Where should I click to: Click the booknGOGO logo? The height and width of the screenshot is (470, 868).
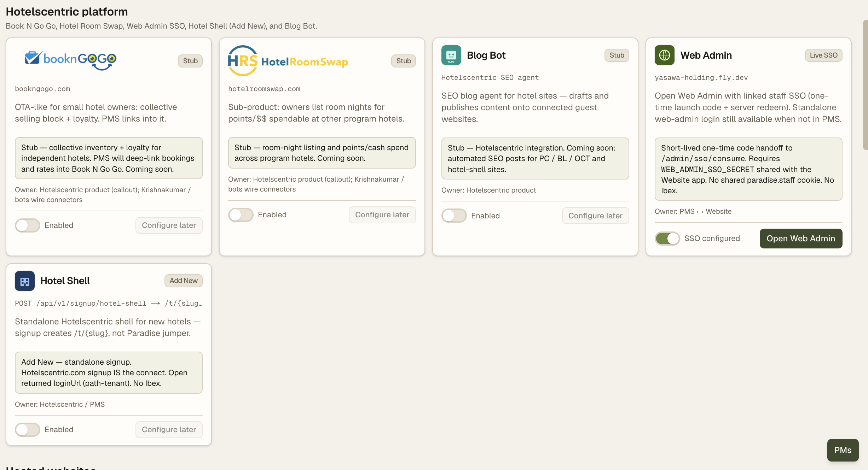pos(71,60)
